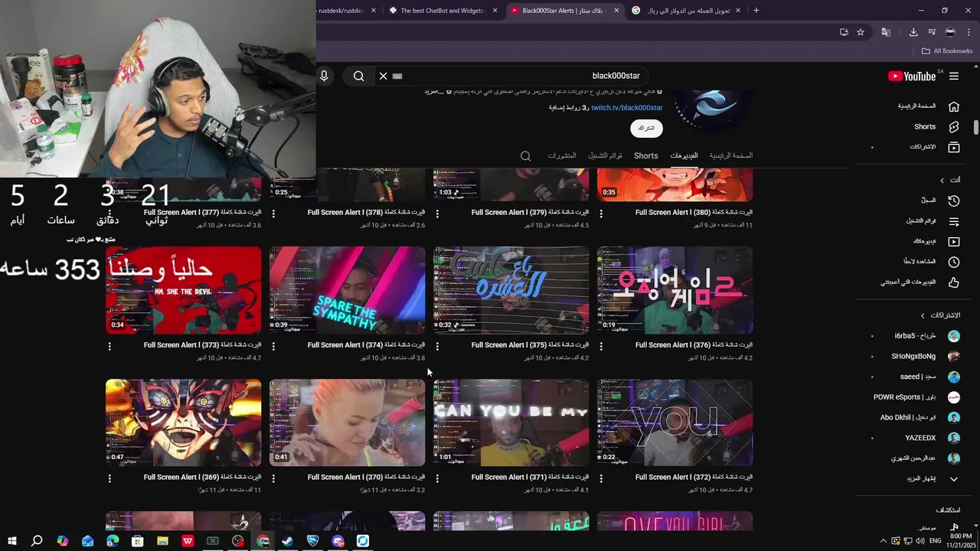Screen dimensions: 980x551
Task: Click the YouTube search magnifier button
Action: pyautogui.click(x=358, y=76)
